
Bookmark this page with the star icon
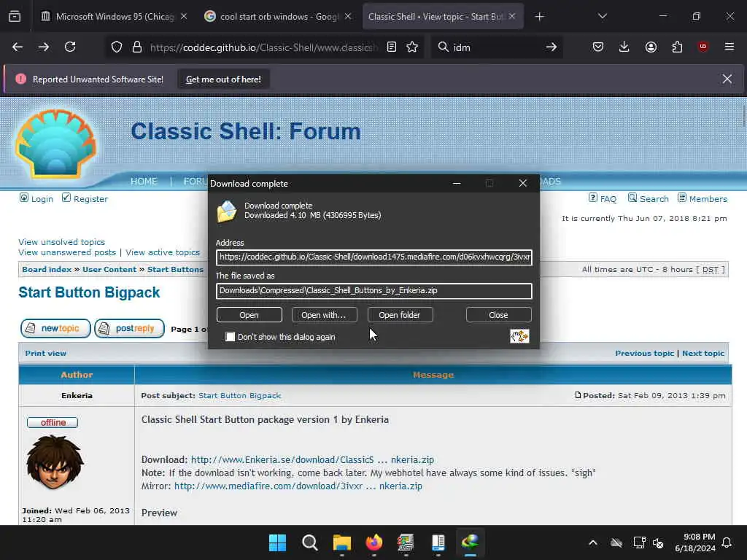click(412, 47)
